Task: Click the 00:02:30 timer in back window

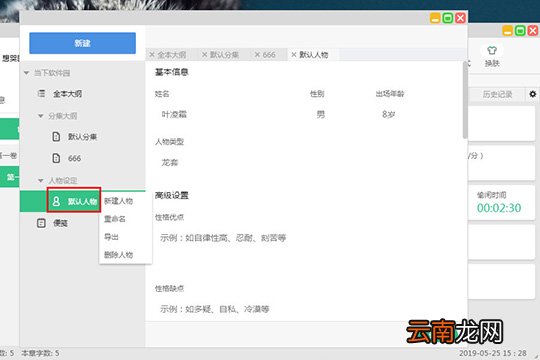Action: coord(499,208)
